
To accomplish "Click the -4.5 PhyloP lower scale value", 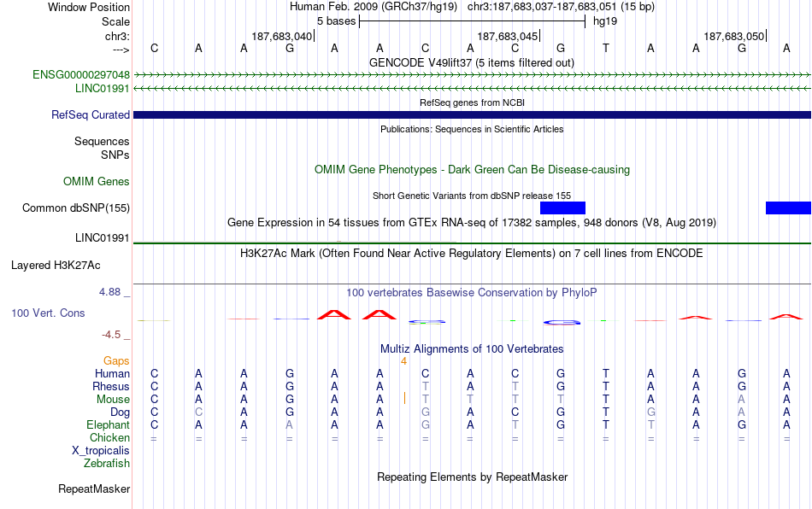I will click(111, 335).
